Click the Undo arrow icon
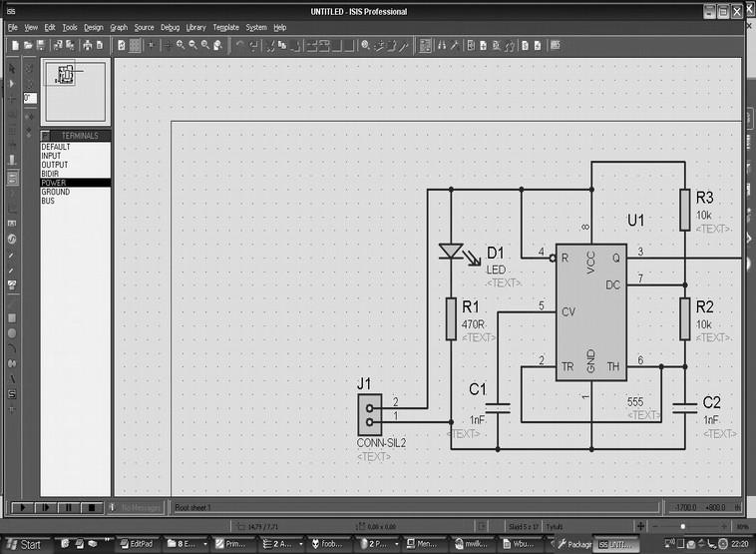This screenshot has height=554, width=756. click(x=239, y=45)
